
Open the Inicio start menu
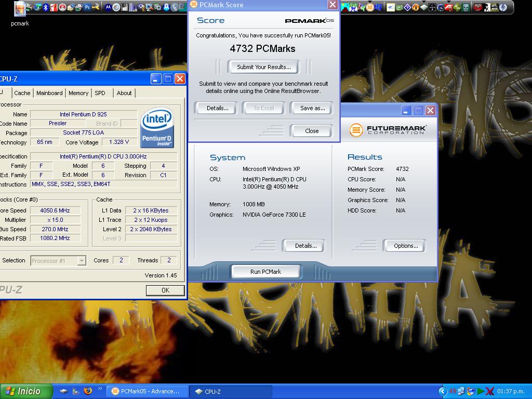point(26,391)
